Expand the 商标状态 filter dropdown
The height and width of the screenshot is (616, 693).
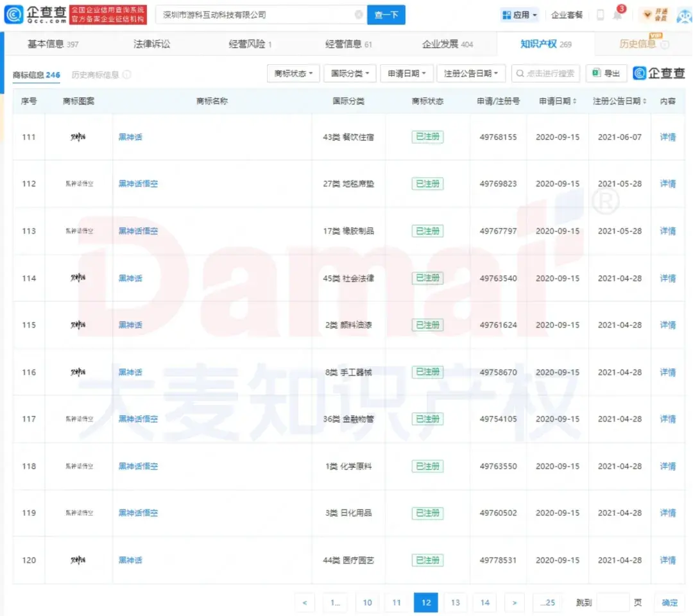point(293,73)
